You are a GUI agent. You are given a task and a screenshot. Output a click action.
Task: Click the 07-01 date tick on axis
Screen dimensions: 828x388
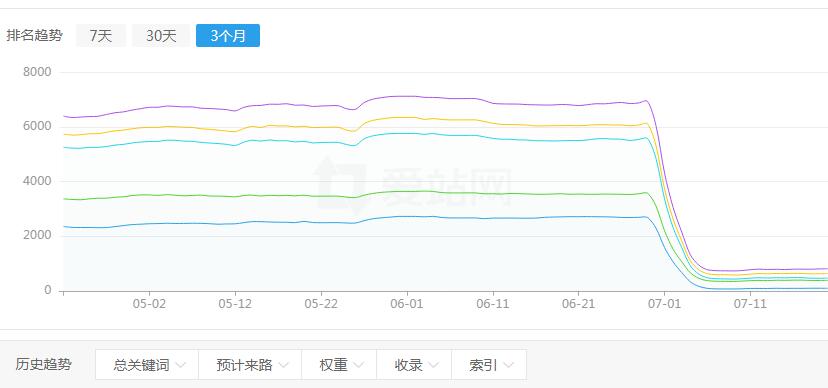(x=664, y=304)
